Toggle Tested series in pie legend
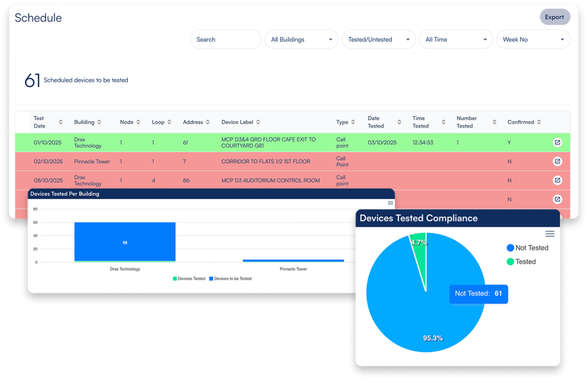The height and width of the screenshot is (380, 588). [521, 262]
